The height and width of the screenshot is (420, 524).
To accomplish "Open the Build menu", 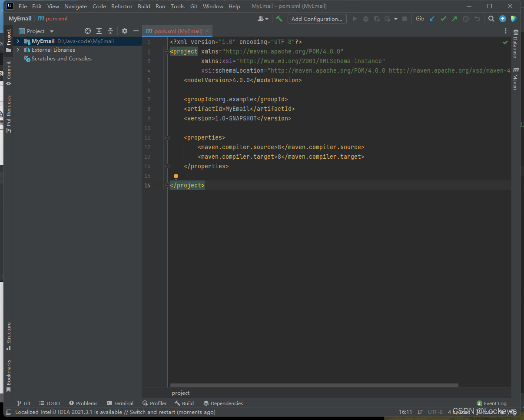I will click(144, 6).
